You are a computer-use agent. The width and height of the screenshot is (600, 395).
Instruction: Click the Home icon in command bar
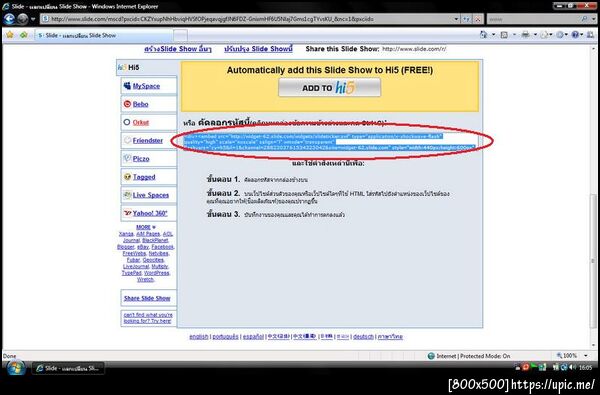point(484,35)
